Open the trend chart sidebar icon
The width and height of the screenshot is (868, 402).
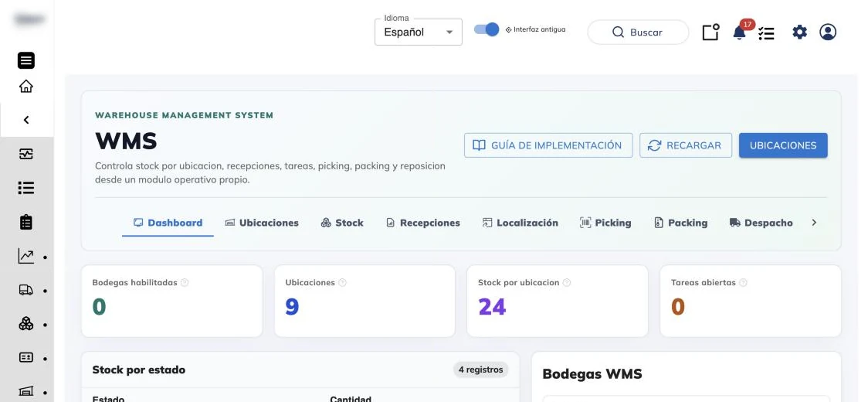[x=26, y=256]
